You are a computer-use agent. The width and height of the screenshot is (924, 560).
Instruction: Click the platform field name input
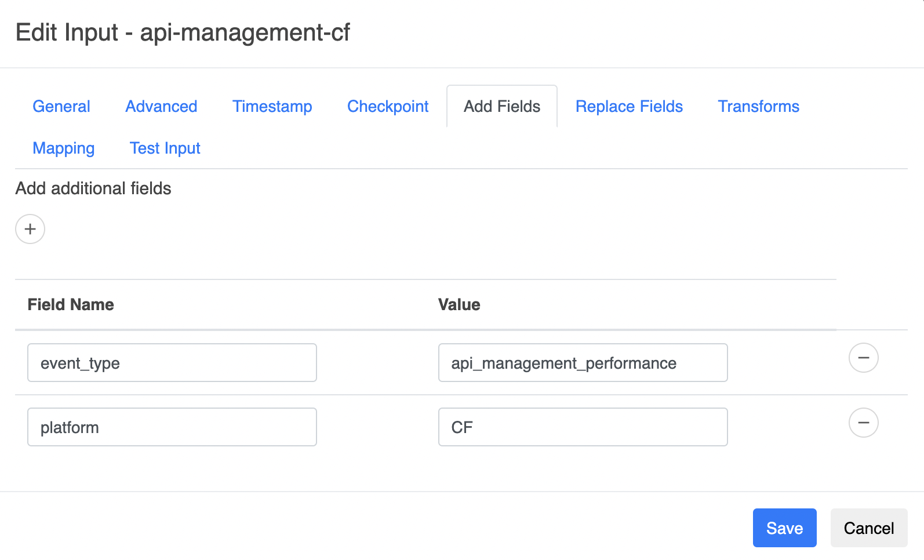172,427
